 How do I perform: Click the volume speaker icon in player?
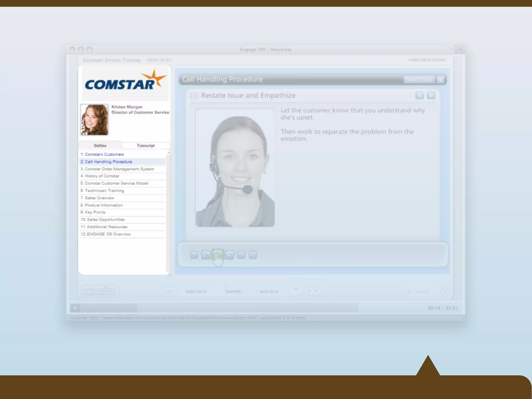click(169, 291)
